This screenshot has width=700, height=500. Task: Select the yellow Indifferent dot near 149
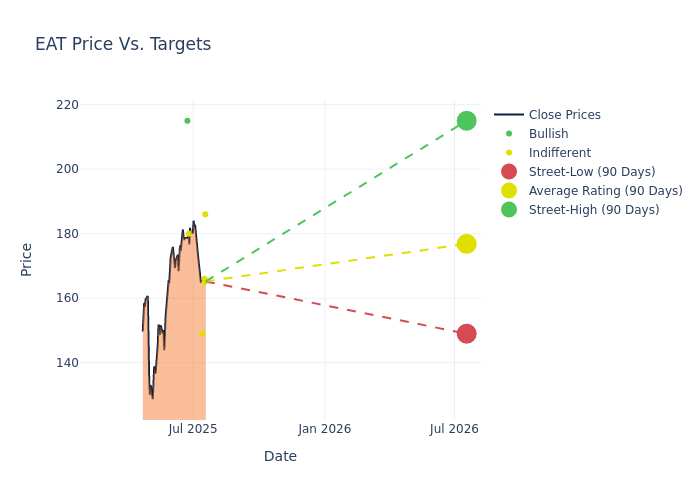pyautogui.click(x=202, y=333)
